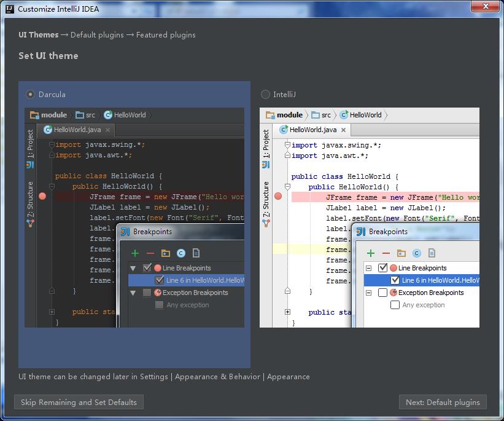504x421 pixels.
Task: Toggle Line 6 checkbox in IntelliJ preview
Action: coord(395,280)
